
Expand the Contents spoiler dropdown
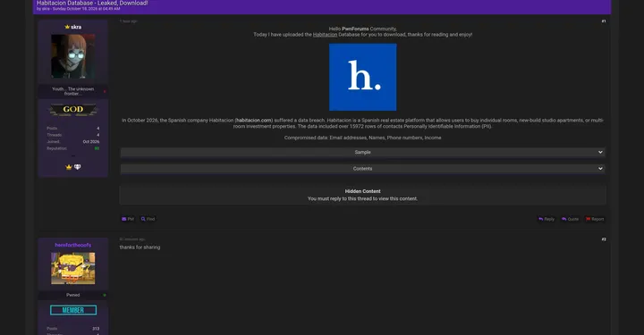[x=362, y=169]
